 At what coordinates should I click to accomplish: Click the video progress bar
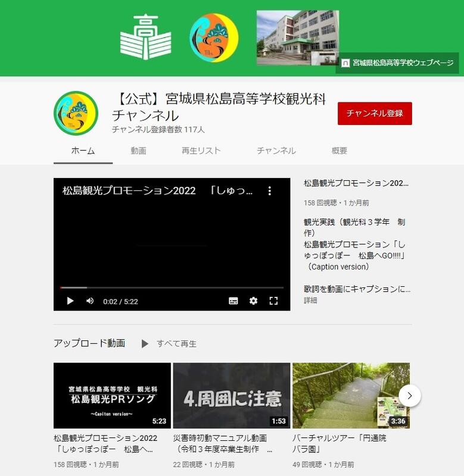point(172,287)
